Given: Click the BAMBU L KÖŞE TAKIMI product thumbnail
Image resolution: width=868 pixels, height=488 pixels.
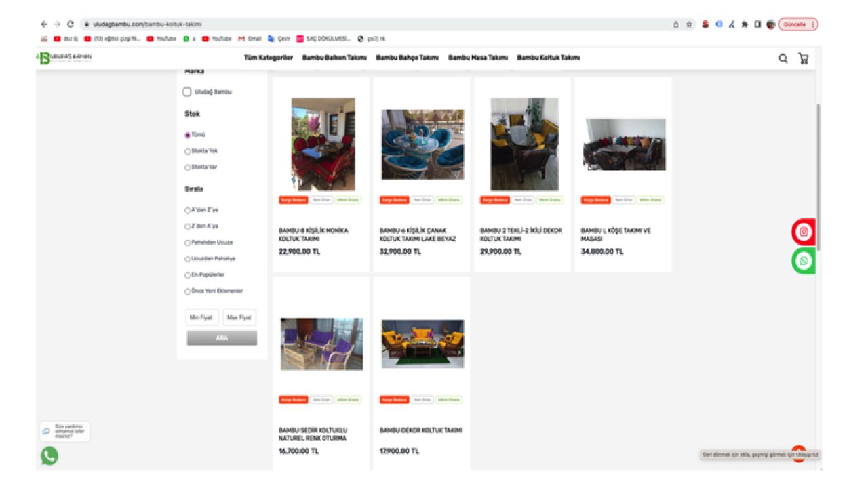Looking at the screenshot, I should [x=623, y=142].
